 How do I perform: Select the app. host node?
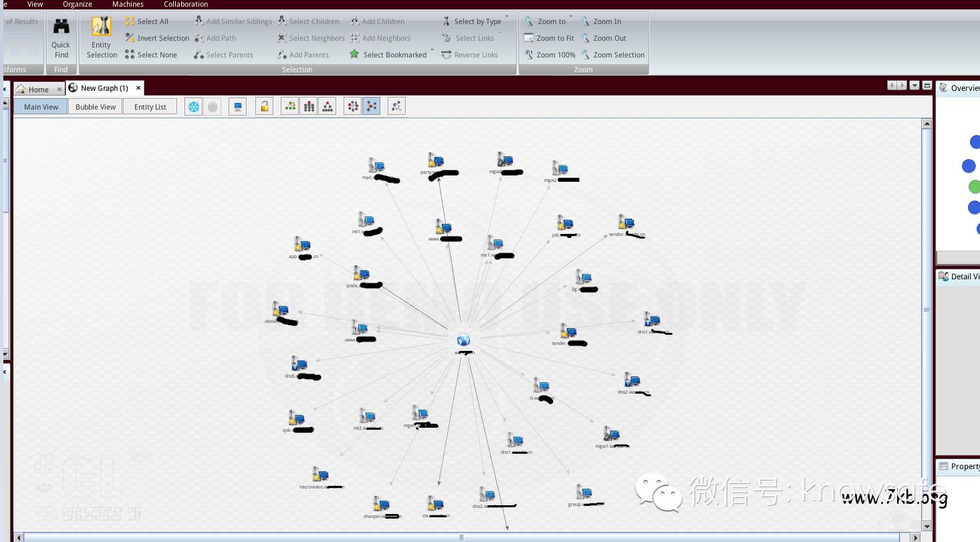tap(302, 245)
